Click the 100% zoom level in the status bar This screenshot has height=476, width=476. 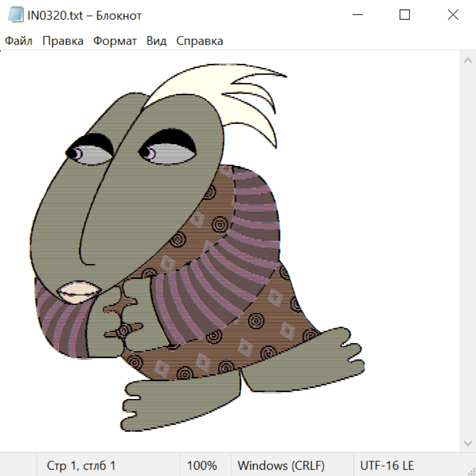[x=202, y=466]
